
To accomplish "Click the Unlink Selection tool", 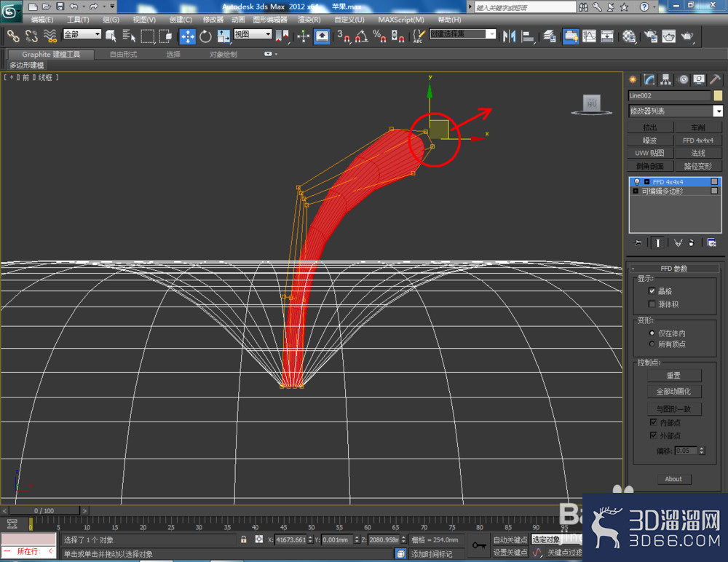I will (x=31, y=36).
